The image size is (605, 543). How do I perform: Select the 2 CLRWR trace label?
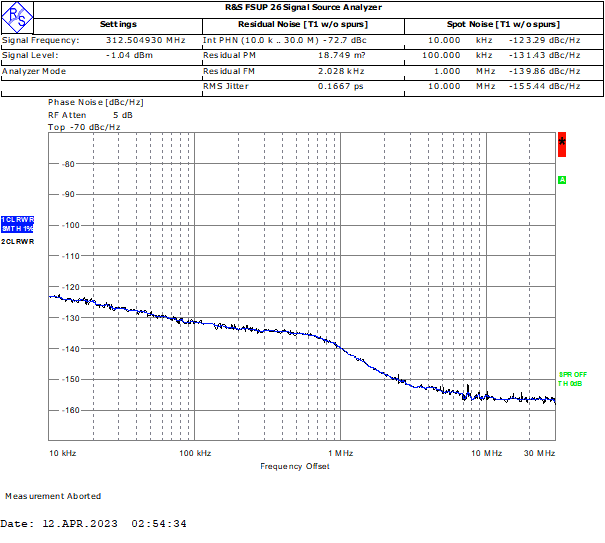click(x=17, y=242)
